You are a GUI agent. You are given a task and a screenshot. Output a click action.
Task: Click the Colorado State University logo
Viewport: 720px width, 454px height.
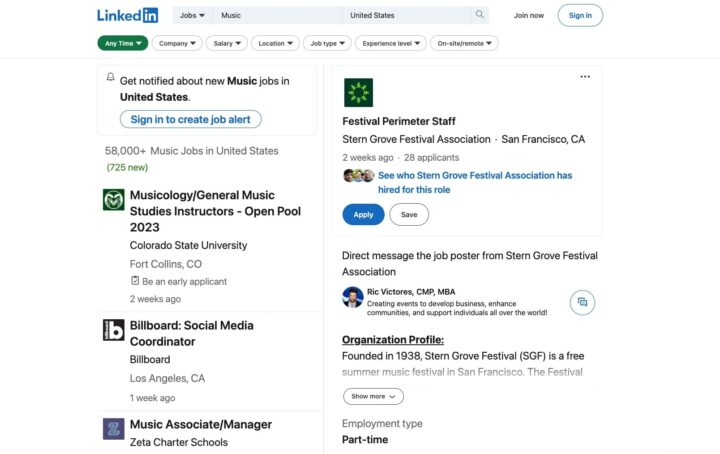pyautogui.click(x=114, y=200)
